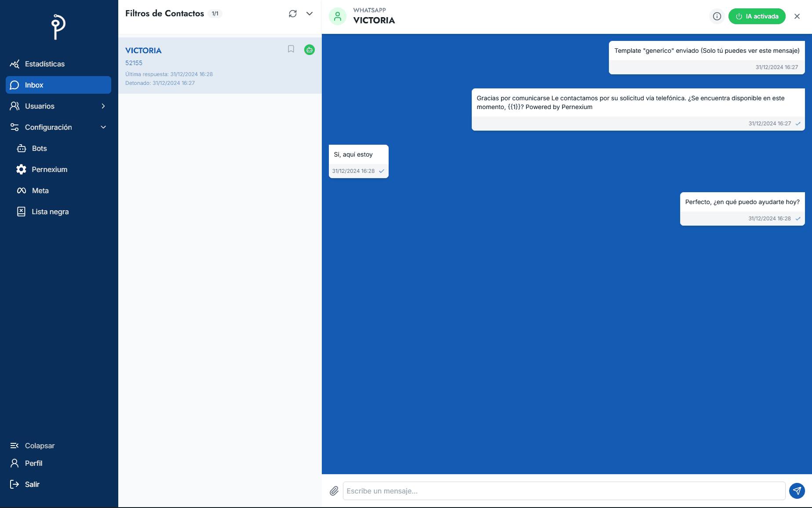Viewport: 812px width, 508px height.
Task: Close the VICTORIA chat panel
Action: pyautogui.click(x=797, y=16)
